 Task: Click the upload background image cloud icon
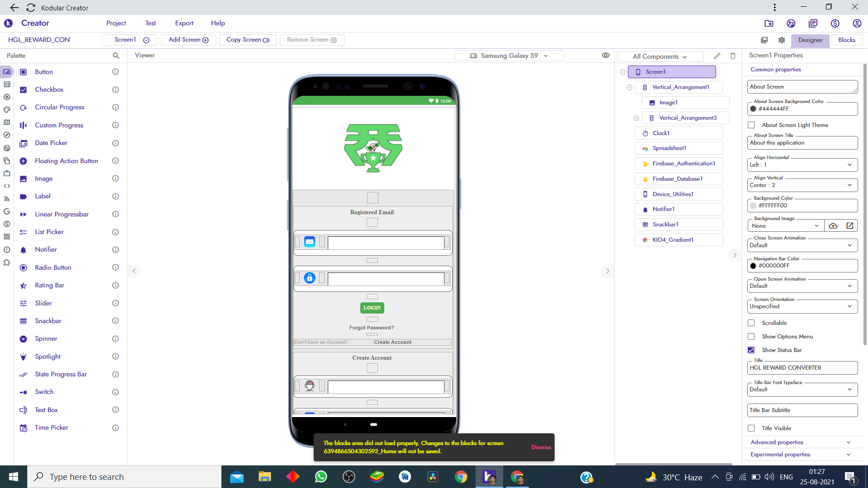coord(833,226)
